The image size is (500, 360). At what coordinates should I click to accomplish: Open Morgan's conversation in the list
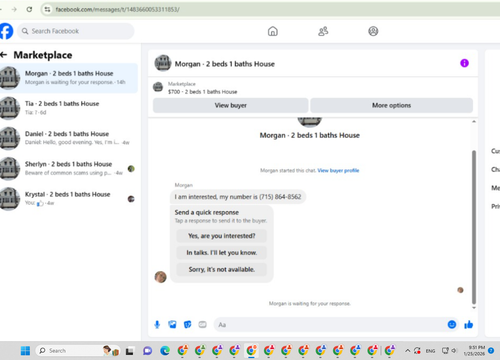coord(69,78)
